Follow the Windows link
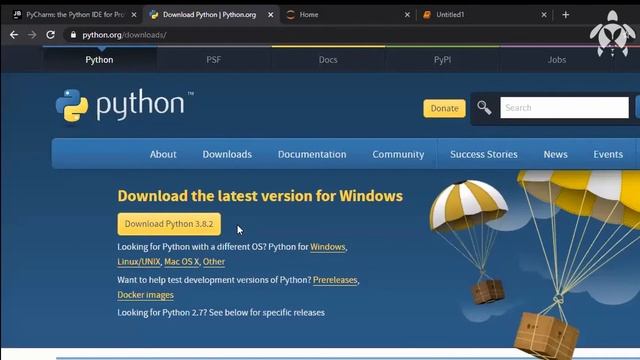Screen dimensions: 640x360 [x=328, y=247]
